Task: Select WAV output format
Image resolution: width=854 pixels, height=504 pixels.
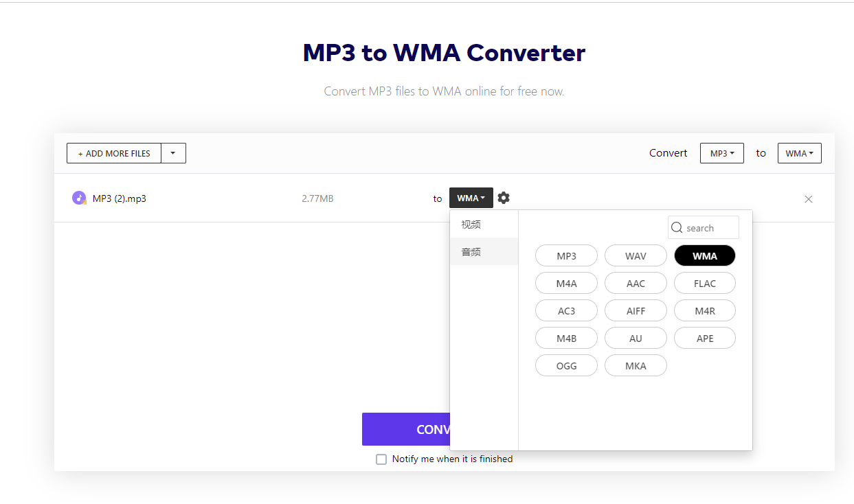Action: coord(636,256)
